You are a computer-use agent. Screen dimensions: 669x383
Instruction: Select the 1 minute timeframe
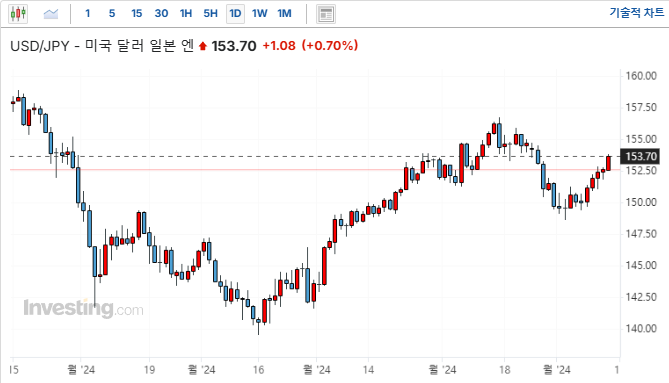87,14
